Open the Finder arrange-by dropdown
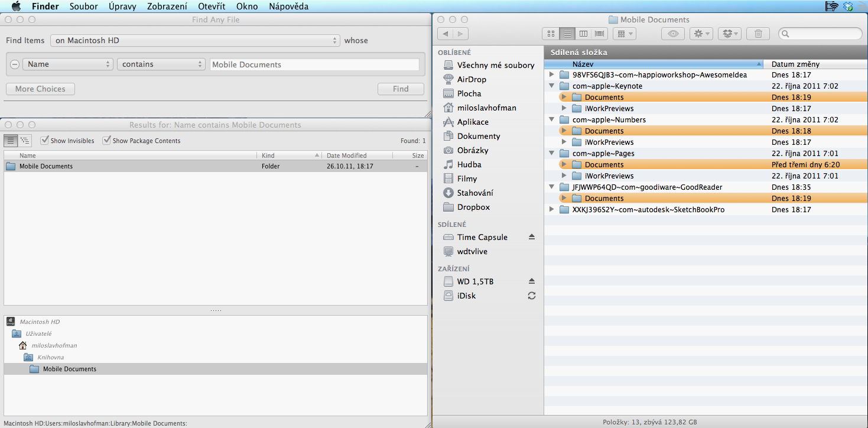 (x=624, y=34)
